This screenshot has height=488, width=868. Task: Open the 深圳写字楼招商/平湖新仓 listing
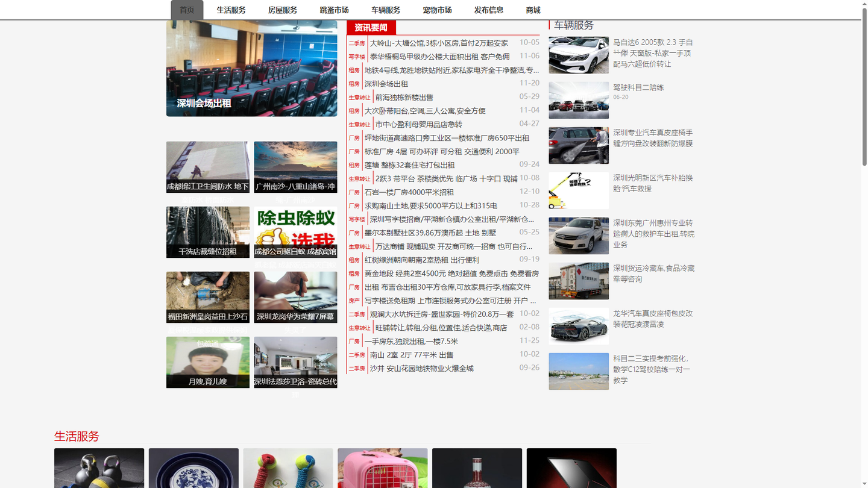[452, 219]
